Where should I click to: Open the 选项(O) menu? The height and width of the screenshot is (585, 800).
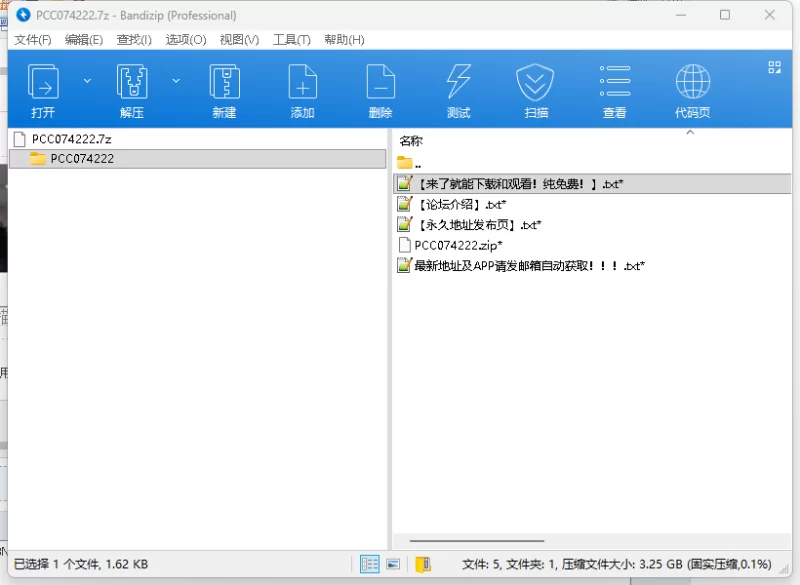coord(186,40)
